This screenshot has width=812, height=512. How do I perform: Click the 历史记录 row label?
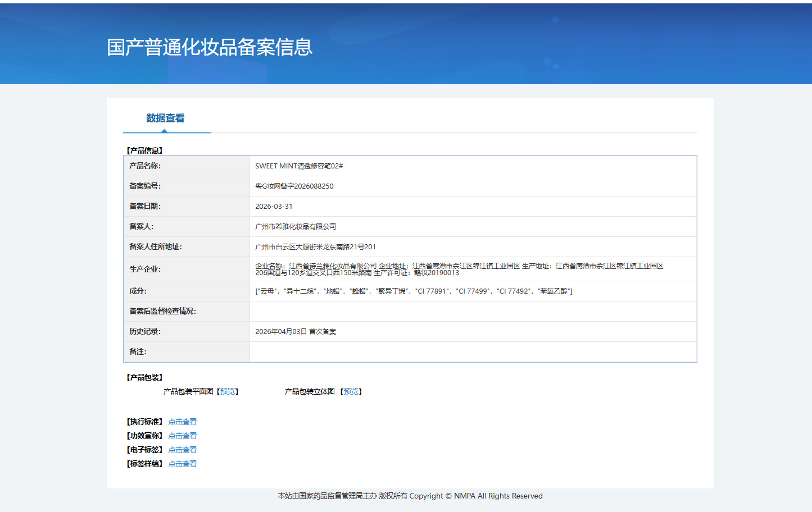tap(145, 332)
